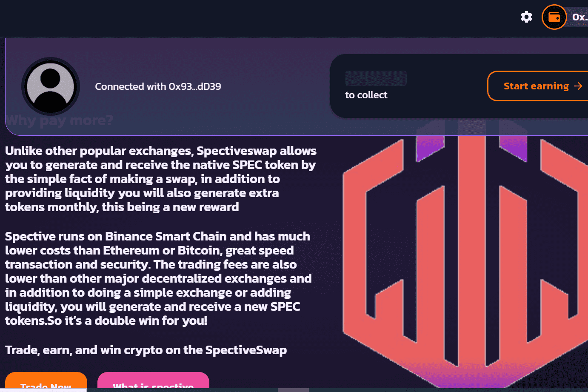Expand the Connected with 0x93...dD39 details

coord(157,86)
